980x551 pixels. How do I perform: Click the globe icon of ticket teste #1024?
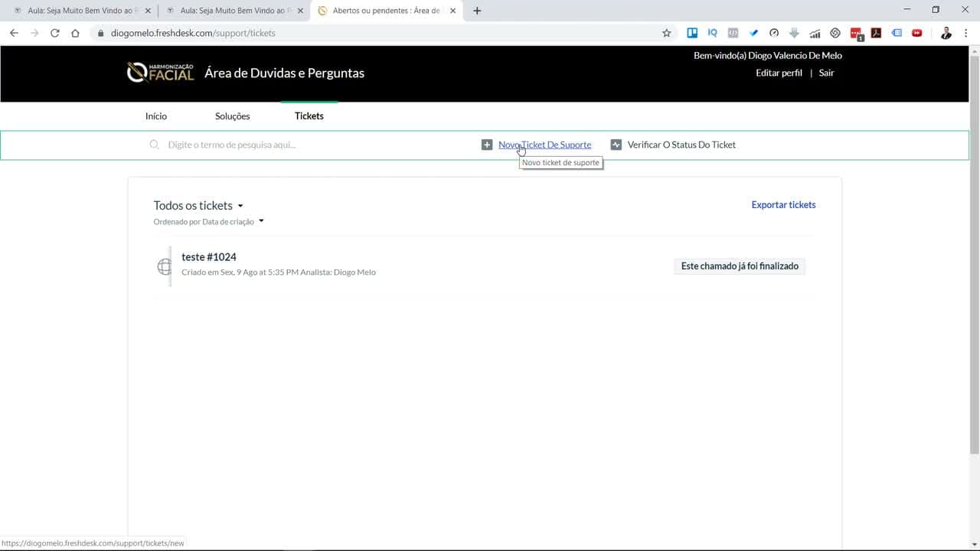(x=164, y=266)
